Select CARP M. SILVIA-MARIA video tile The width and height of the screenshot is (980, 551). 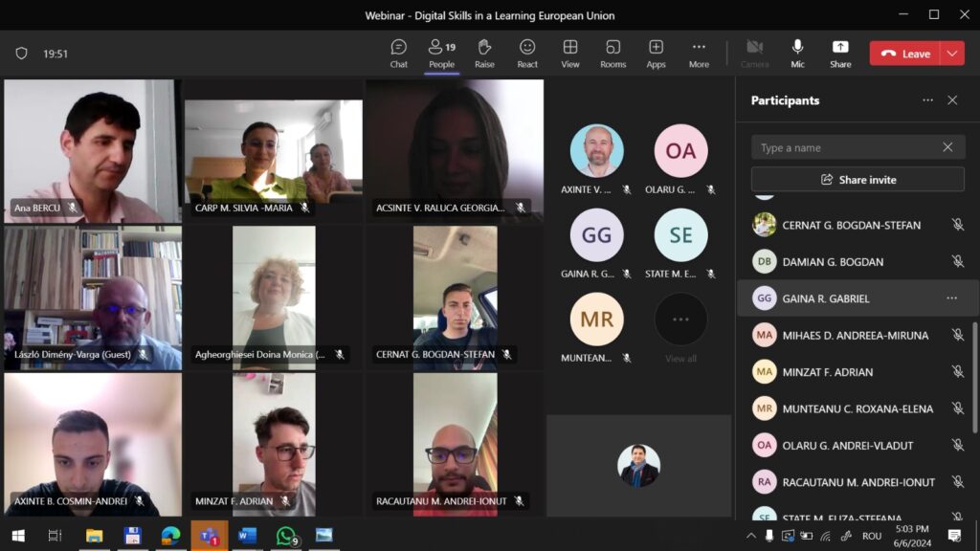click(274, 151)
